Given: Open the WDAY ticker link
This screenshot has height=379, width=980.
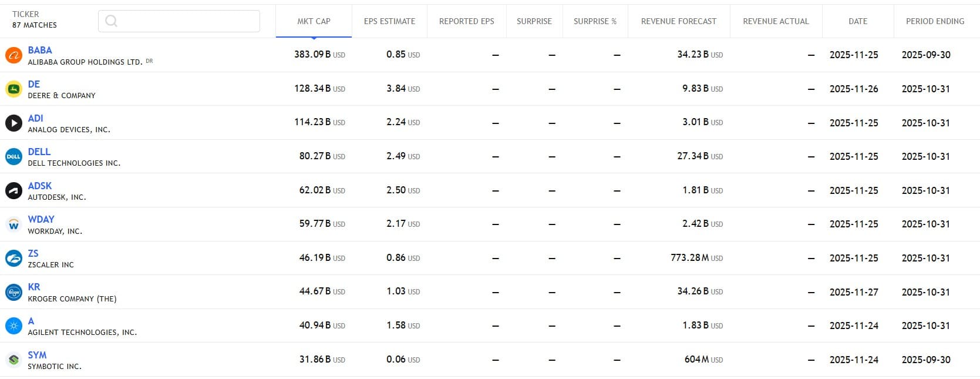Looking at the screenshot, I should [x=41, y=219].
